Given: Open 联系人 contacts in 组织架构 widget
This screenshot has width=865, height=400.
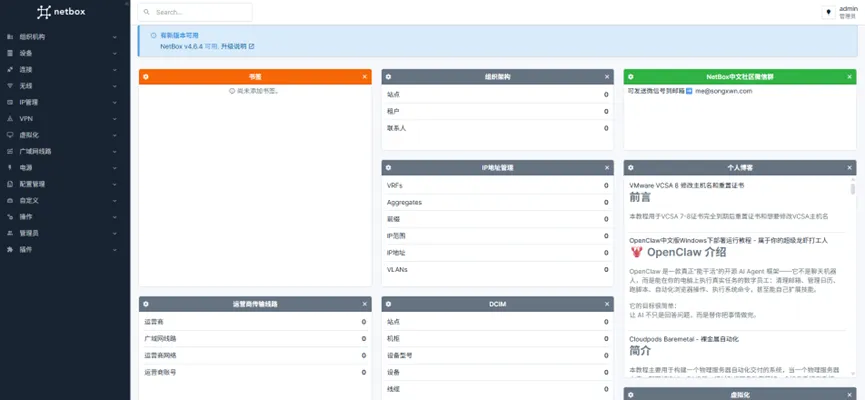Looking at the screenshot, I should 498,128.
